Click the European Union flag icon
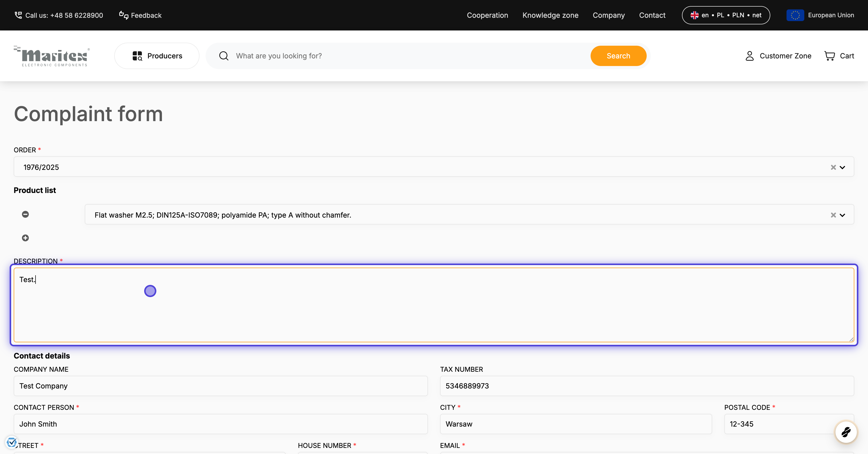 pyautogui.click(x=795, y=15)
